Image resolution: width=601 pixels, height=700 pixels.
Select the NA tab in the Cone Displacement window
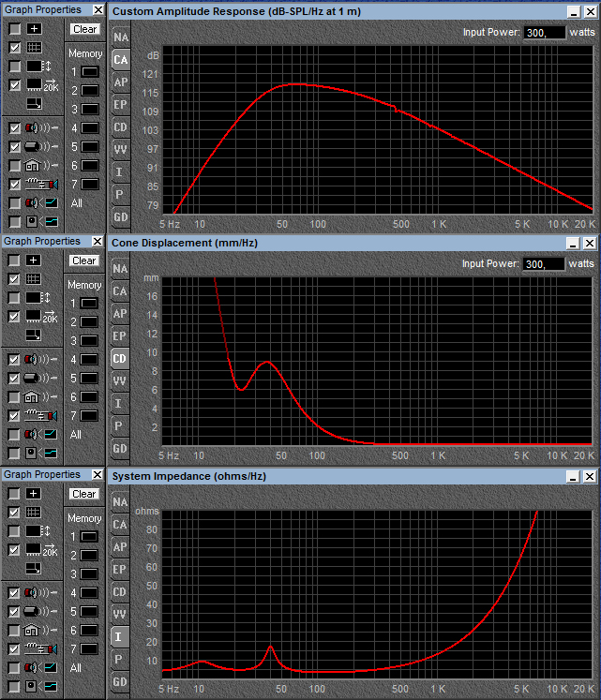119,269
